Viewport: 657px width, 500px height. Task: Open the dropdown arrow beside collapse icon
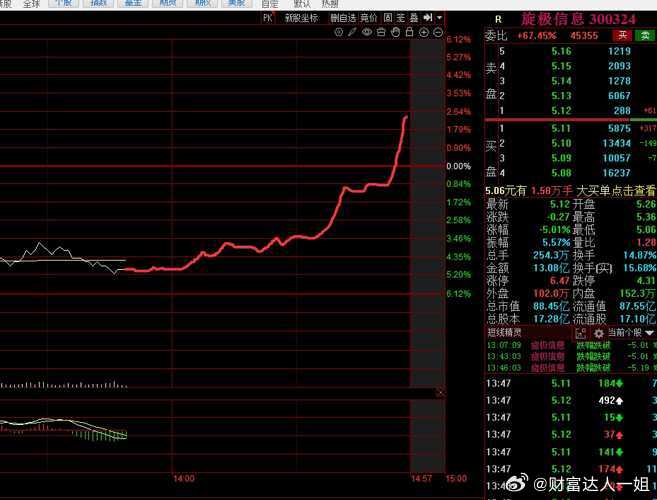439,18
